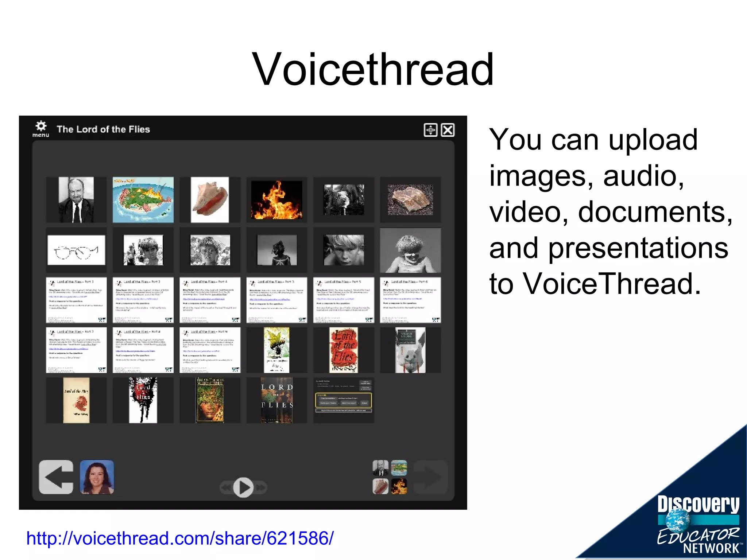
Task: Click the large back arrow button
Action: pos(56,477)
